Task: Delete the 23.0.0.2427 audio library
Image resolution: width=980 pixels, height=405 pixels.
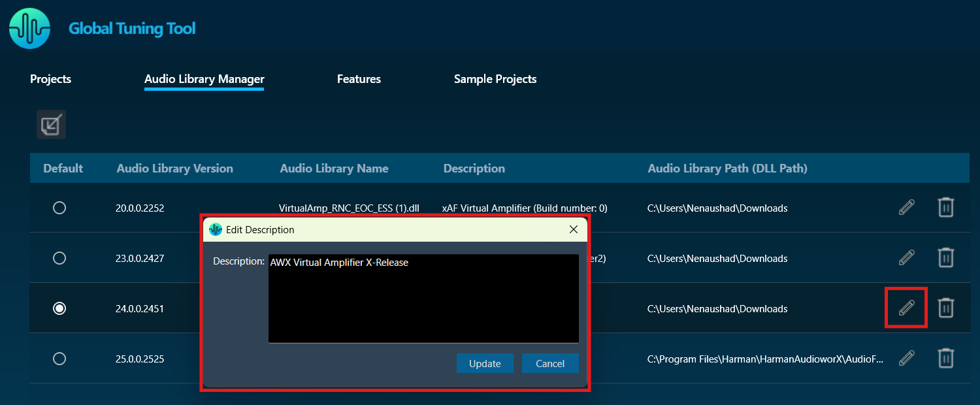Action: (945, 258)
